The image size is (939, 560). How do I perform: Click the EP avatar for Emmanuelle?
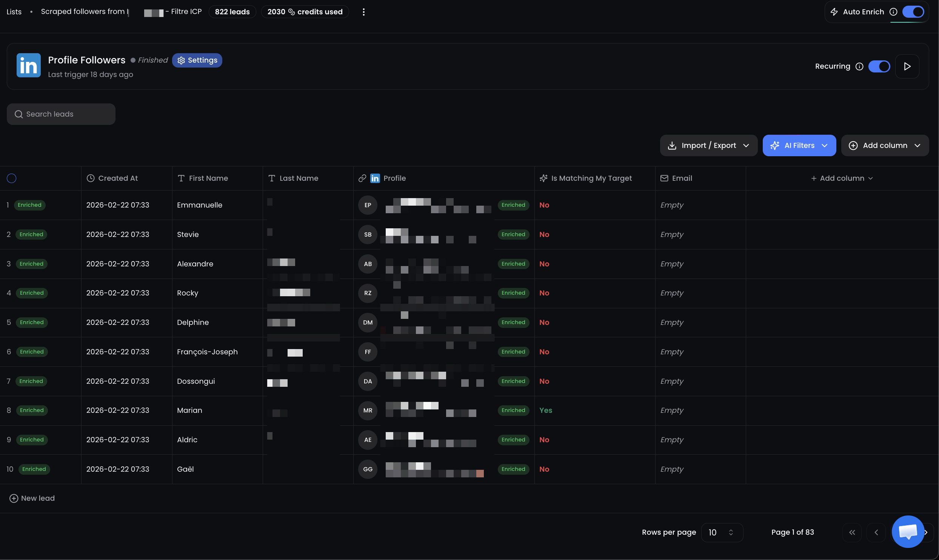368,205
